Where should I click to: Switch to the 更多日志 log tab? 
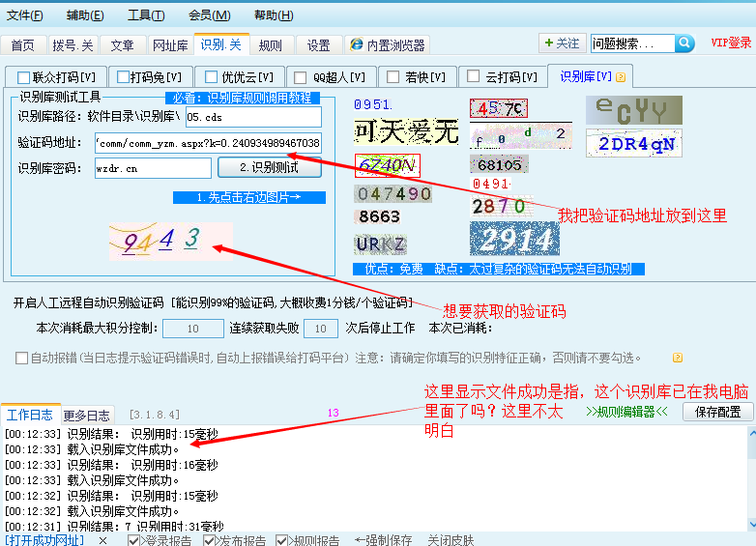[87, 415]
